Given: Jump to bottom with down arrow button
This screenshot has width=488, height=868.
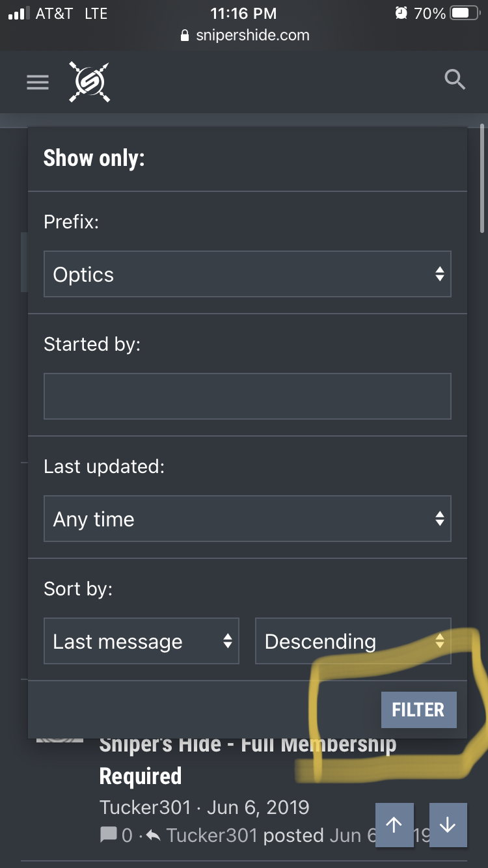Looking at the screenshot, I should (x=448, y=825).
